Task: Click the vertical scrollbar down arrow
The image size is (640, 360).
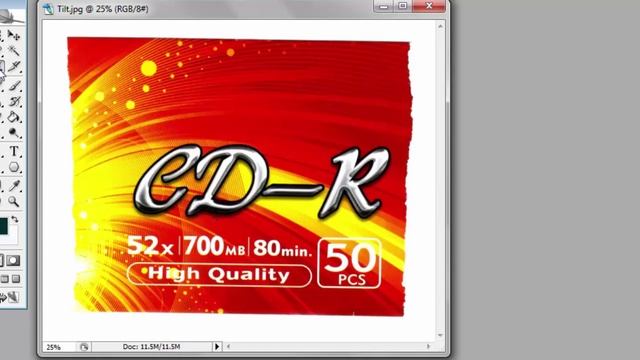Action: [x=440, y=335]
